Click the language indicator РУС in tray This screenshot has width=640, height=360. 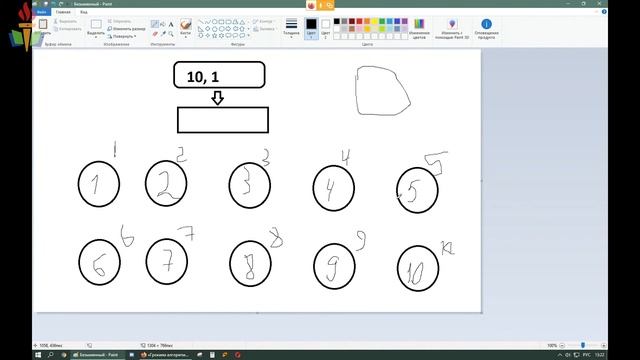[587, 355]
